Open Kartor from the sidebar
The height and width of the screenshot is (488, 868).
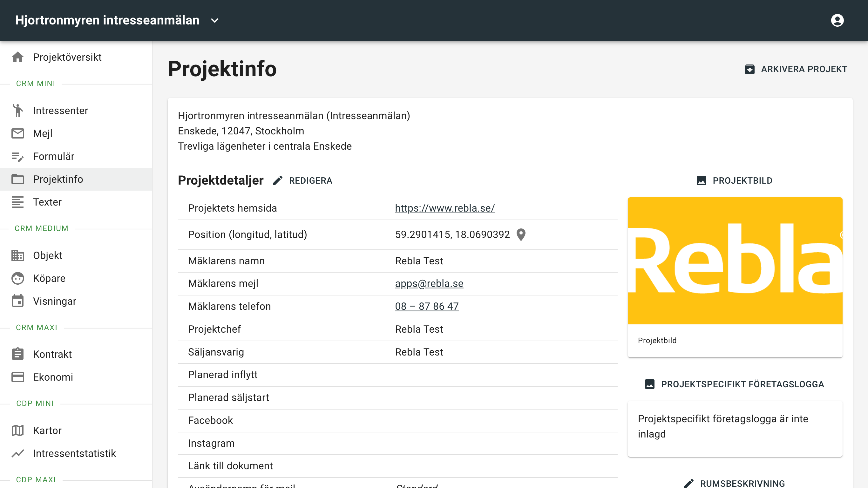47,430
